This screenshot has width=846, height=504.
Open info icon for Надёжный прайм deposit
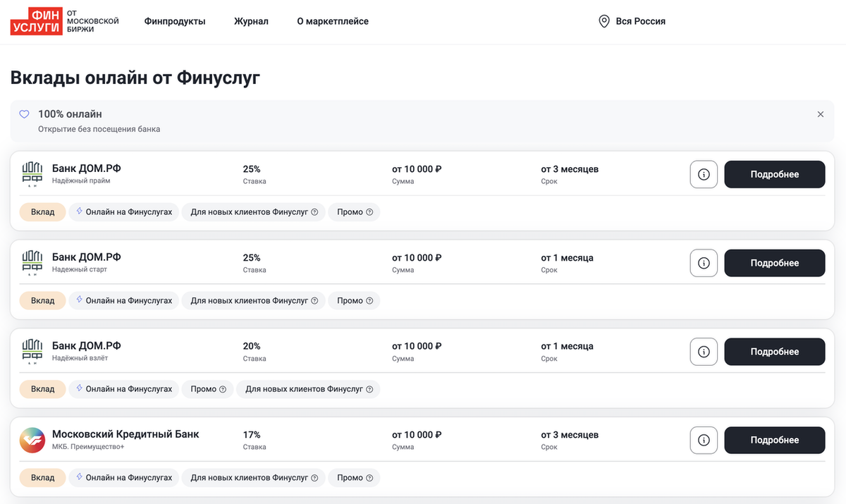[x=704, y=175]
